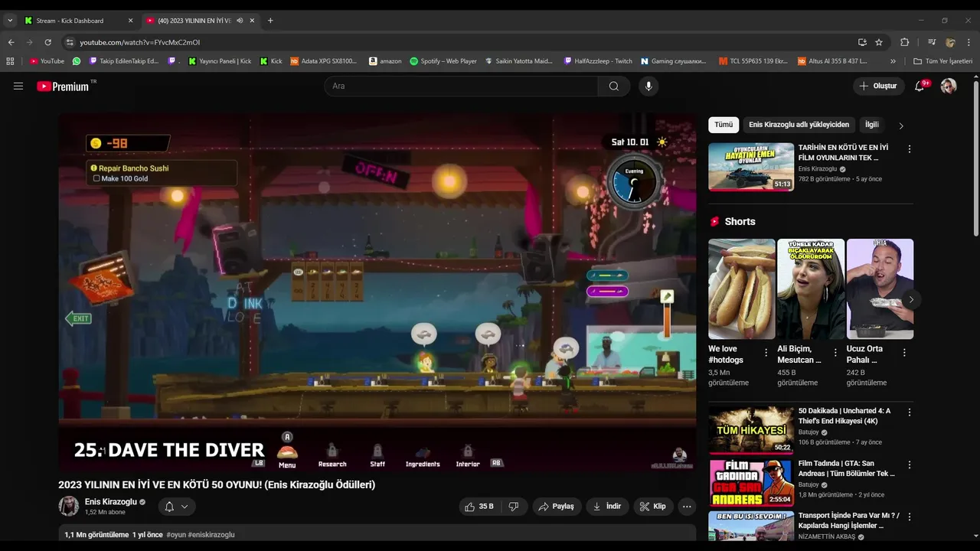Open the Chrome three-dot menu
Image resolution: width=980 pixels, height=551 pixels.
pyautogui.click(x=969, y=42)
